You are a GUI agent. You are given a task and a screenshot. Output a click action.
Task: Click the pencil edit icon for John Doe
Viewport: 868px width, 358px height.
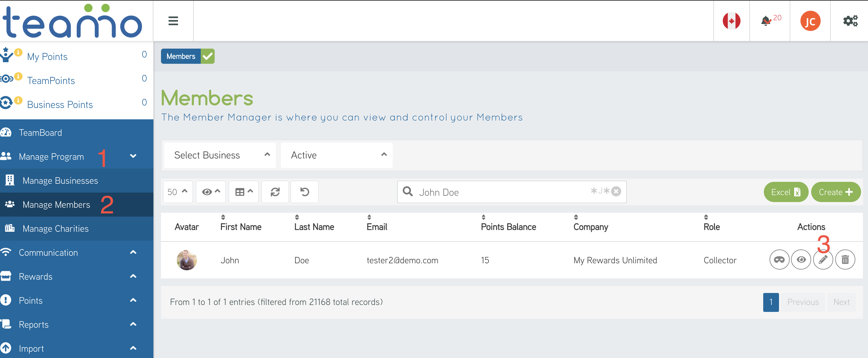(823, 260)
